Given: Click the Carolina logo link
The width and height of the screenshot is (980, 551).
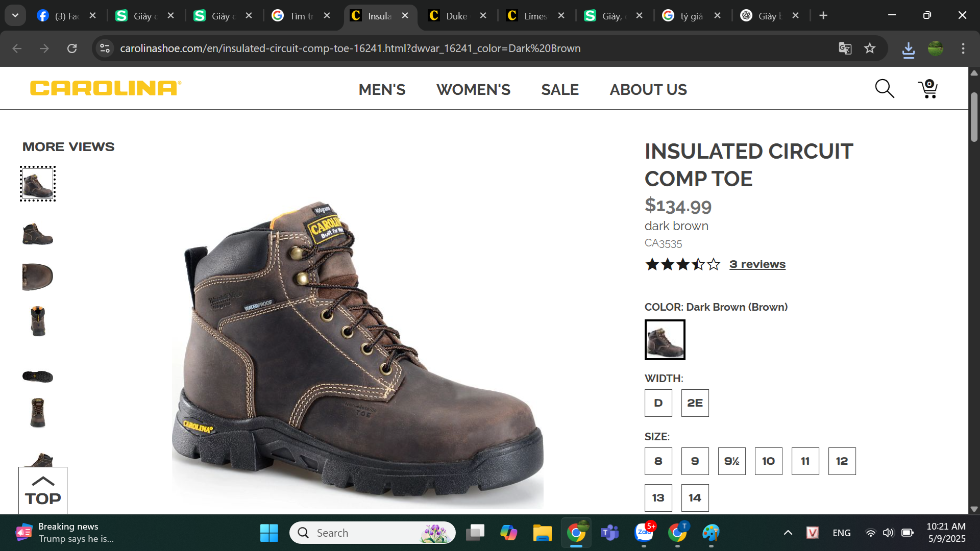Looking at the screenshot, I should point(106,88).
